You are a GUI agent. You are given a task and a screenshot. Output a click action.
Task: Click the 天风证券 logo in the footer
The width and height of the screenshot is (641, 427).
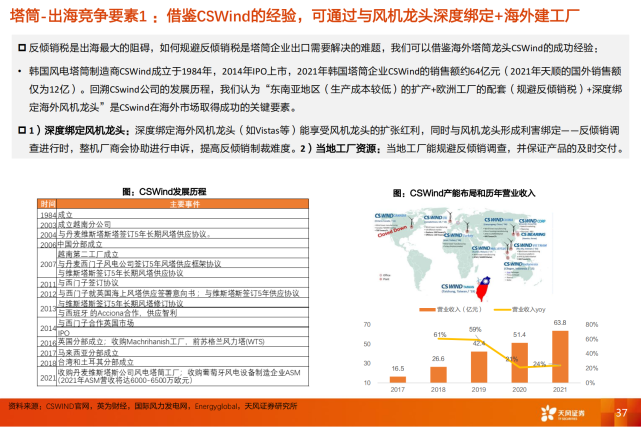pos(563,413)
